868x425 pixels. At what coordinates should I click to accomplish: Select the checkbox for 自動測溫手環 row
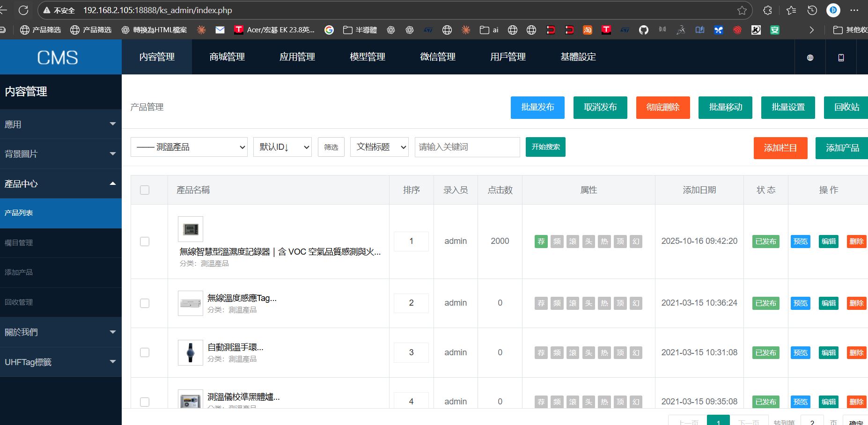[145, 352]
